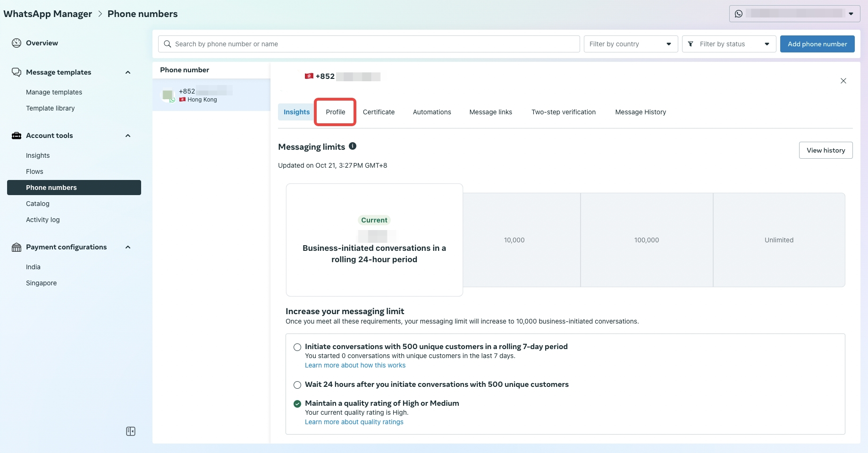Screen dimensions: 868x453
Task: Click the Message templates chat icon
Action: click(x=17, y=72)
